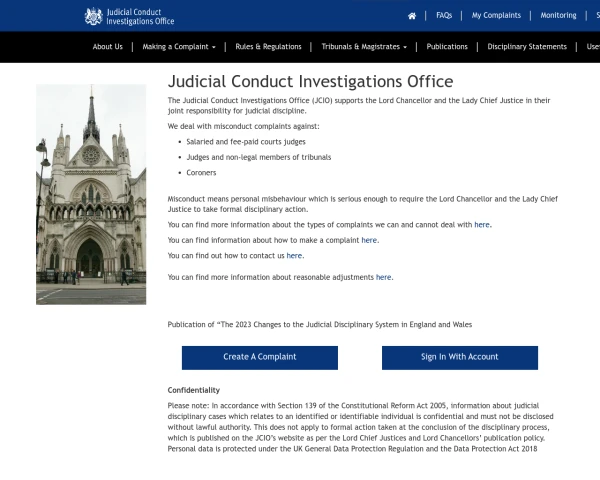Viewport: 600px width, 480px height.
Task: Expand the Making a Complaint dropdown
Action: click(x=179, y=47)
